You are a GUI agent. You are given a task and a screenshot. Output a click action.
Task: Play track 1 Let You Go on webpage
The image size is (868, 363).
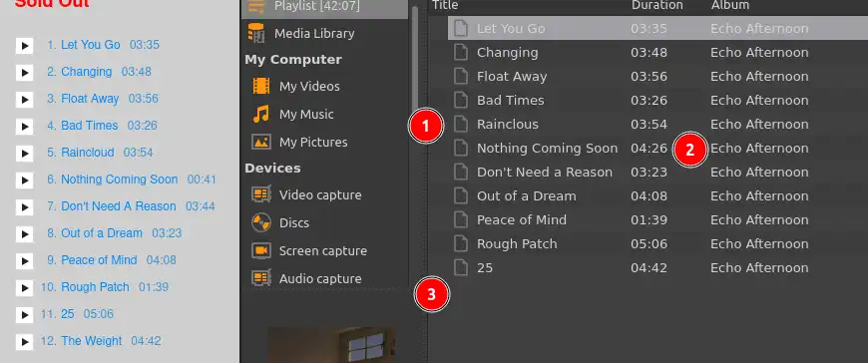coord(24,46)
